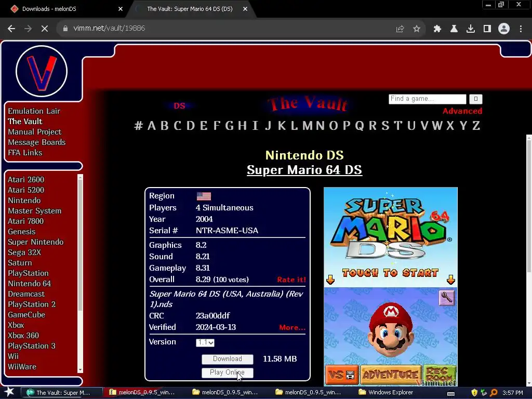Click the page vertical scrollbar thumb
Screen dimensions: 532x399
click(x=528, y=207)
